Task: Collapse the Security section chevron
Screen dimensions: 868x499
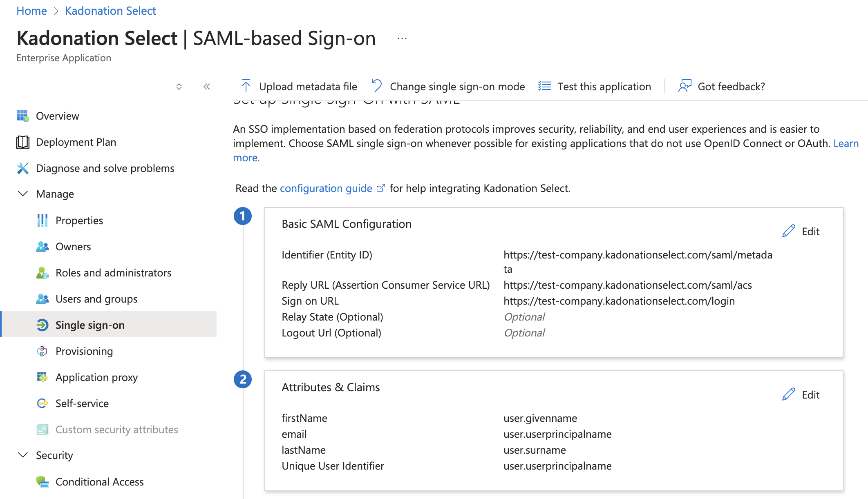Action: coord(23,455)
